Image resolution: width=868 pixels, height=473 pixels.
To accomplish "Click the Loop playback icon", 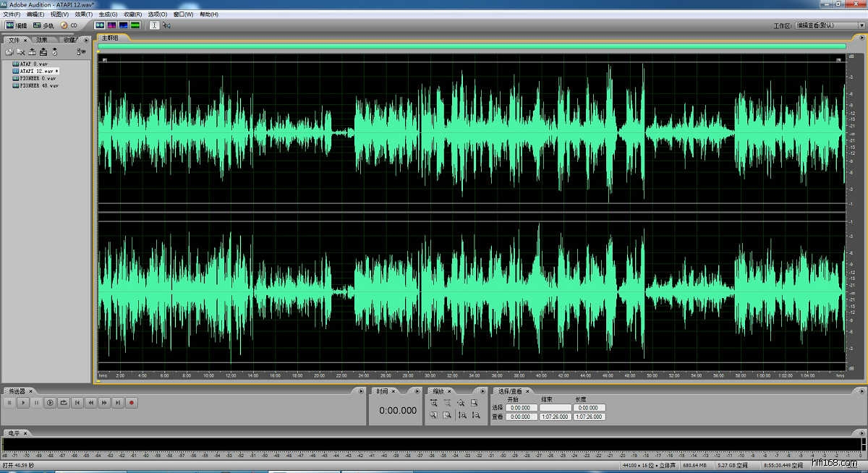I will (x=64, y=403).
